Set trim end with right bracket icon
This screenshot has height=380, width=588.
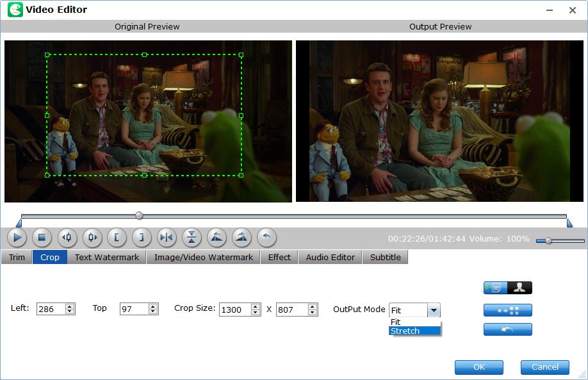pyautogui.click(x=142, y=238)
